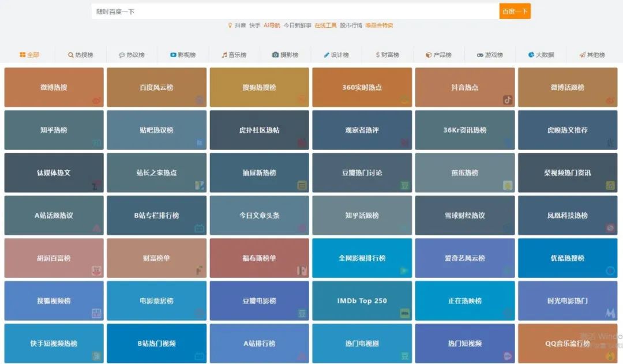Open the 在线工具 quick link

point(325,25)
